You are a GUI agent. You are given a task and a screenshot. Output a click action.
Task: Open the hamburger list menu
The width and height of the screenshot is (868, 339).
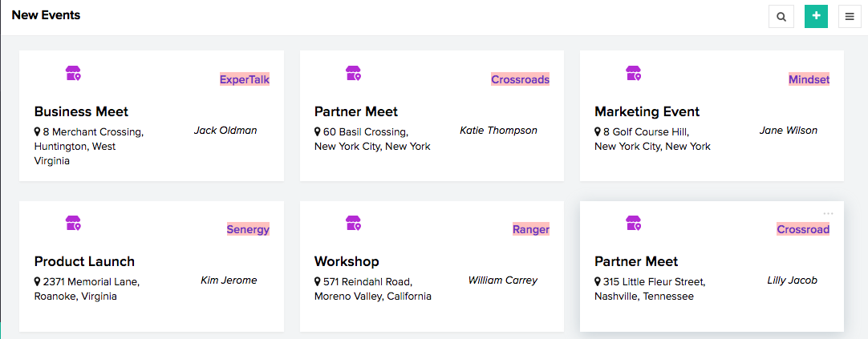pos(850,16)
